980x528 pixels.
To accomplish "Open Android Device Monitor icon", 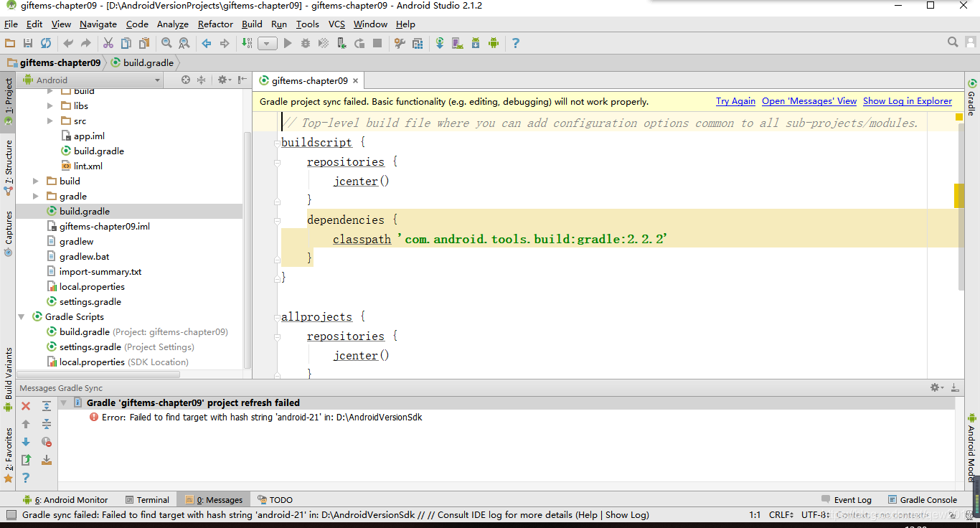I will tap(494, 43).
